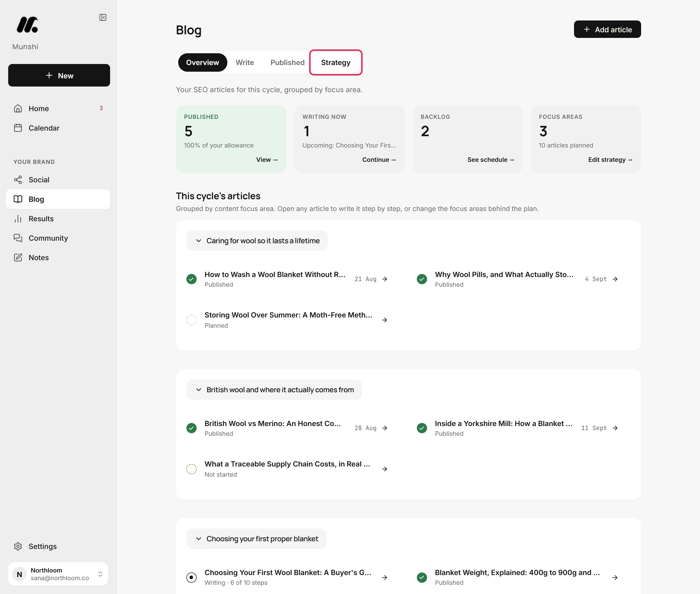Open Community in the sidebar
Viewport: 700px width, 594px height.
point(58,238)
